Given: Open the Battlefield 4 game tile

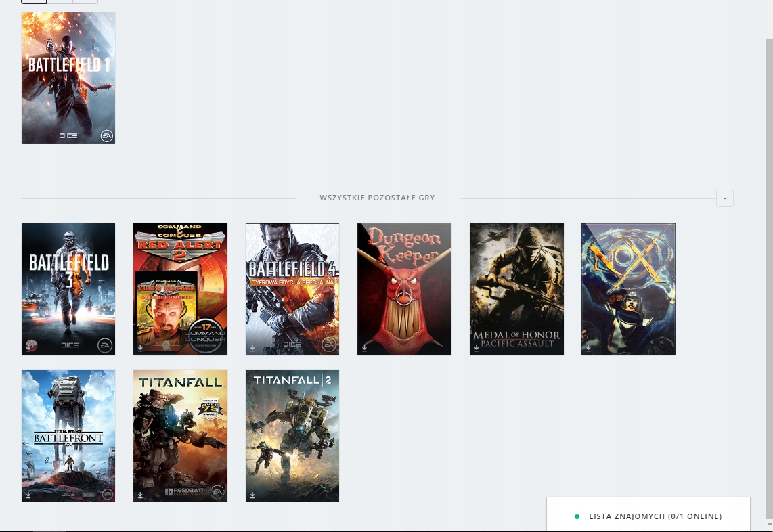Looking at the screenshot, I should point(292,289).
